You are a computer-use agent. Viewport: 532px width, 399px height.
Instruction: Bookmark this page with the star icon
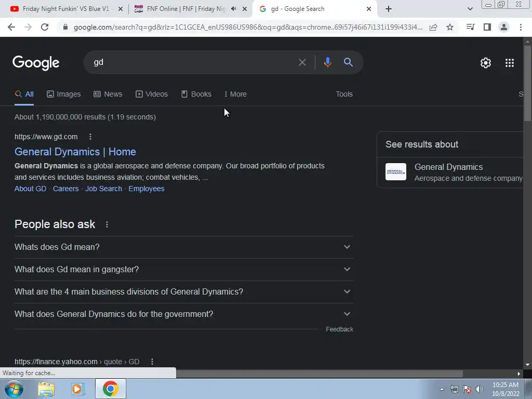[450, 27]
